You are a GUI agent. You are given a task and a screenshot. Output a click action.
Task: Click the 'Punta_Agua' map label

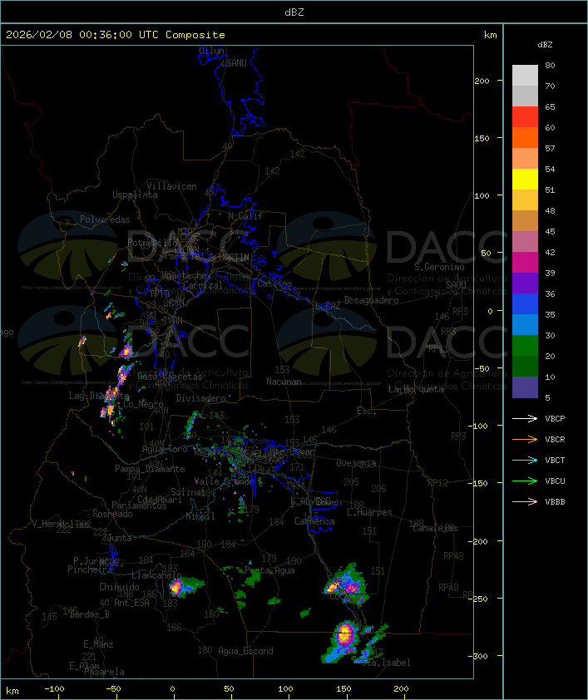click(x=269, y=570)
